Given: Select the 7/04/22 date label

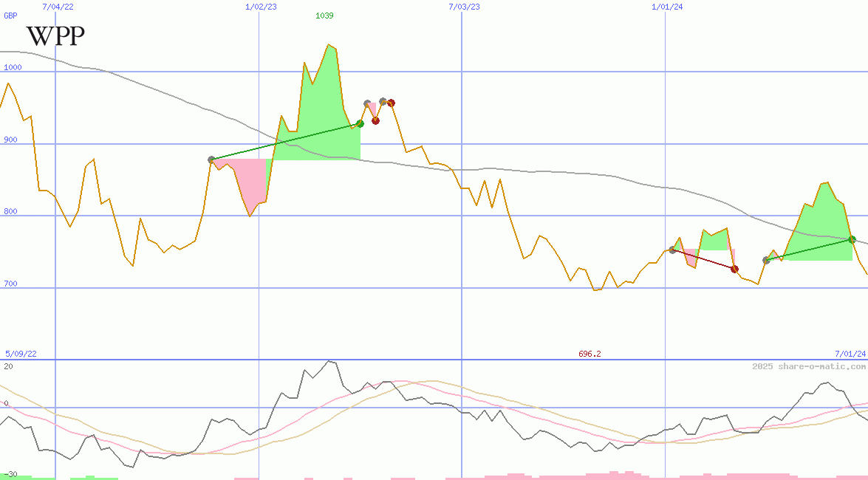Looking at the screenshot, I should [58, 7].
